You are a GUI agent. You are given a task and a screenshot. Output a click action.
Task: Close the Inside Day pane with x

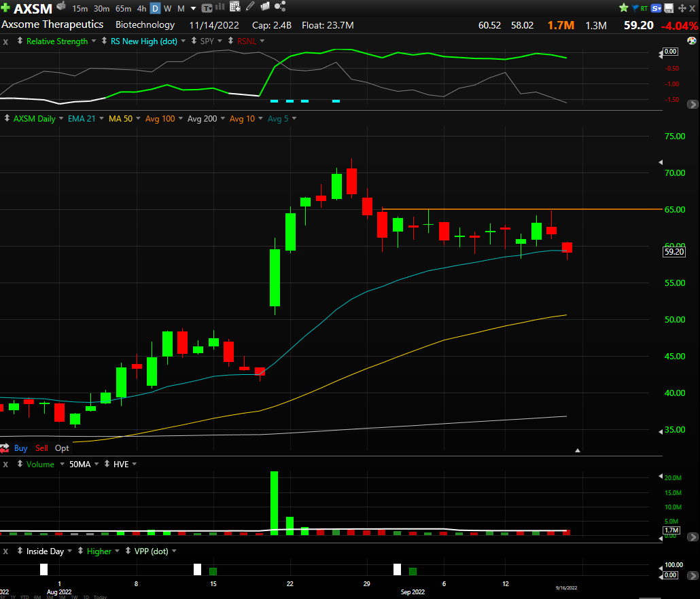(5, 551)
